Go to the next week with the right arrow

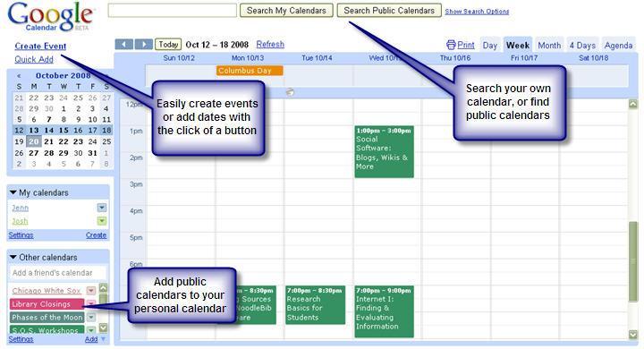pyautogui.click(x=144, y=45)
